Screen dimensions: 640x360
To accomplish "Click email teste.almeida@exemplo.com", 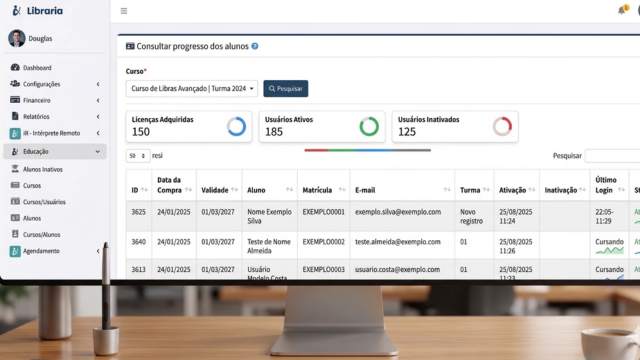I will (398, 242).
